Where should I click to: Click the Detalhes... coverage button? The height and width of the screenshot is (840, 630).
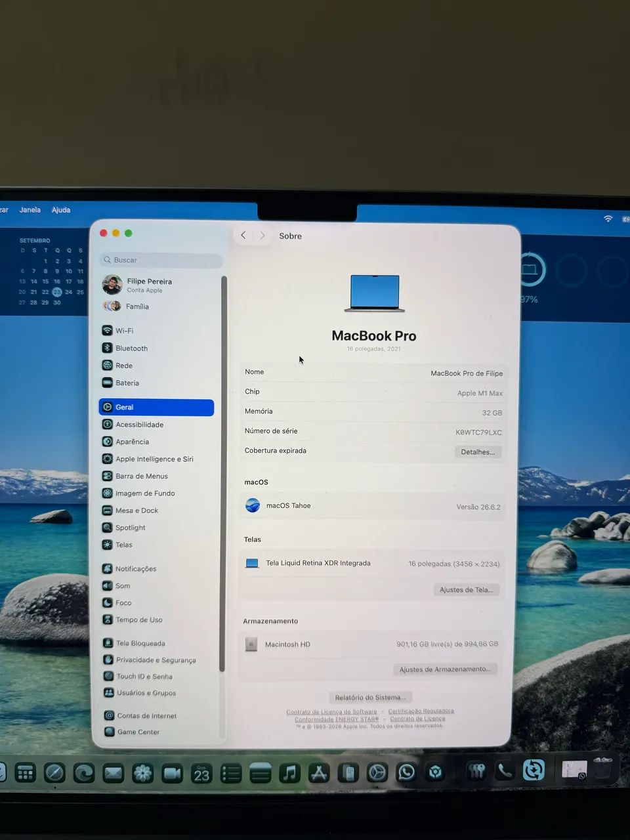[478, 451]
